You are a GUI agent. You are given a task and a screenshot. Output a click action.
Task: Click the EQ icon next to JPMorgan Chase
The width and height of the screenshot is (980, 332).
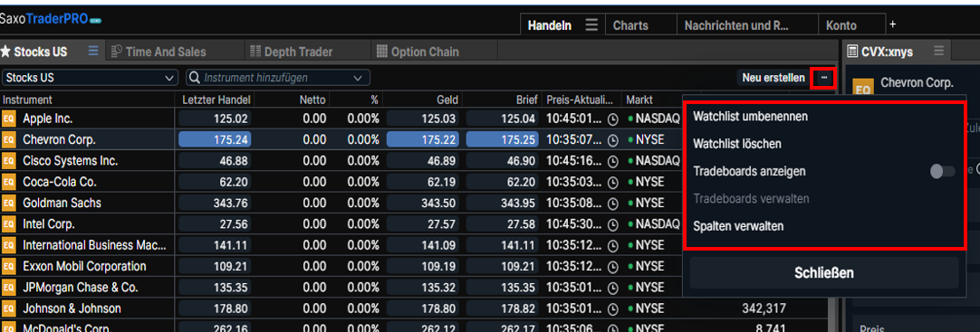pyautogui.click(x=9, y=288)
